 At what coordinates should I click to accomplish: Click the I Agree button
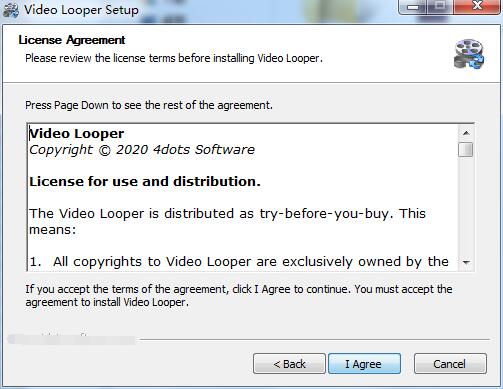coord(364,364)
